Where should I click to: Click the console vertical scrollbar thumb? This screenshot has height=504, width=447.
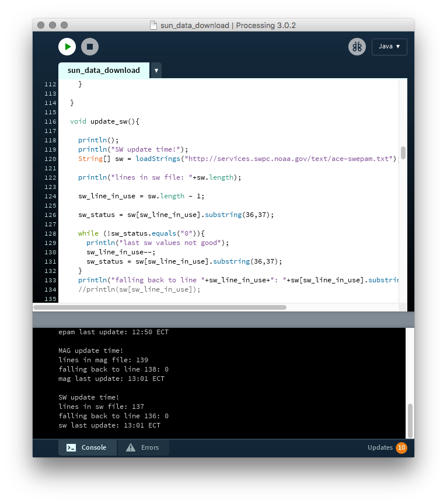(410, 420)
